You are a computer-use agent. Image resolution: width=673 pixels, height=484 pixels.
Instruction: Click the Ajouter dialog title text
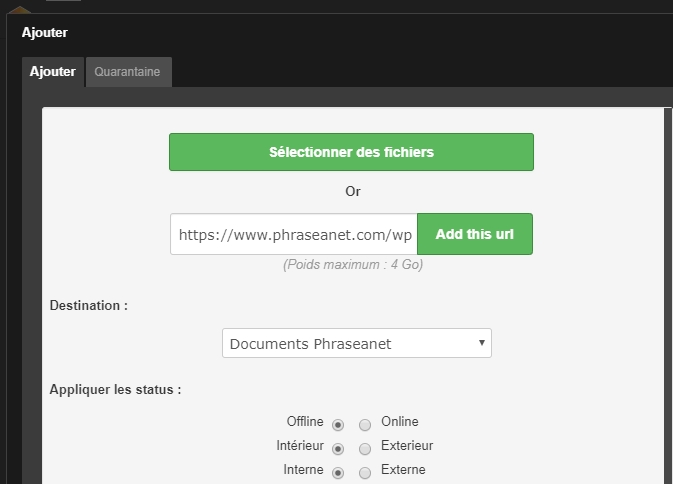pos(45,32)
